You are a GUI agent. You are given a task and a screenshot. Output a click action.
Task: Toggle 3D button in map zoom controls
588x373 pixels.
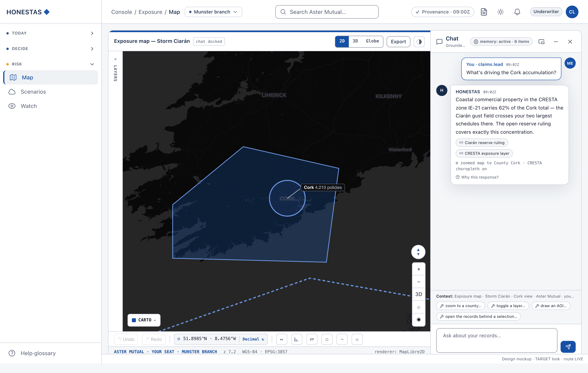pyautogui.click(x=419, y=294)
